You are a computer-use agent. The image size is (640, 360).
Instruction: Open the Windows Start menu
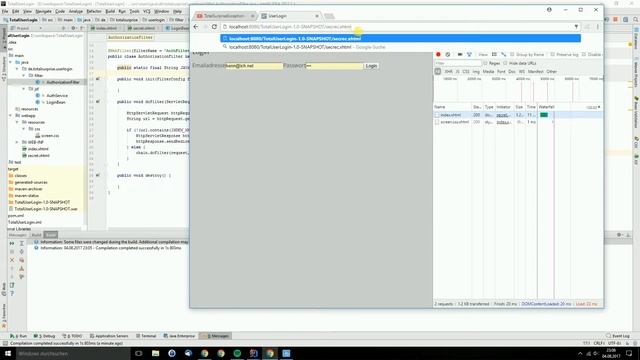(7, 353)
